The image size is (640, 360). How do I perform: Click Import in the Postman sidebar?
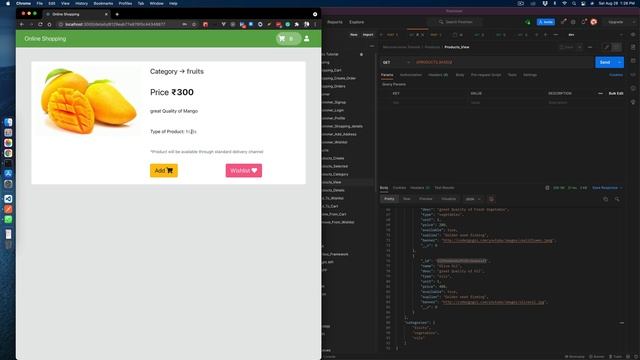coord(368,35)
